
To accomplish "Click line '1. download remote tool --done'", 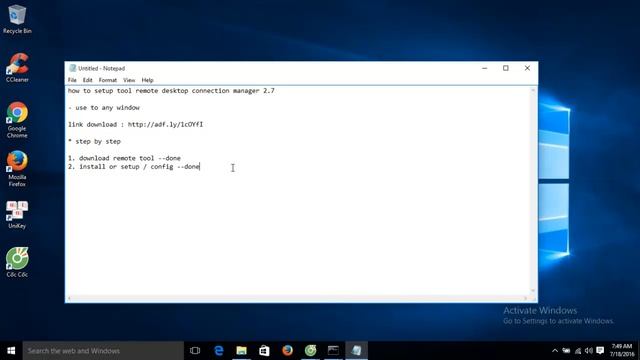I will tap(124, 158).
